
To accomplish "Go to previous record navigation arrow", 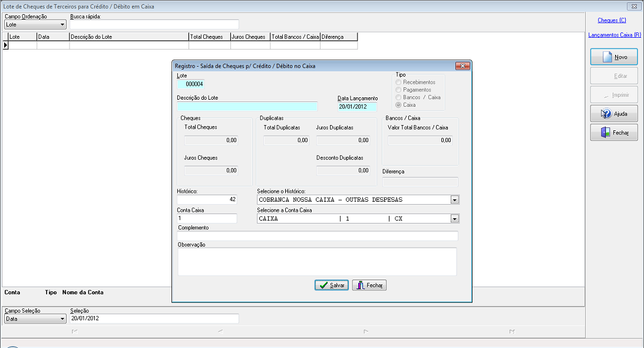I will click(220, 331).
